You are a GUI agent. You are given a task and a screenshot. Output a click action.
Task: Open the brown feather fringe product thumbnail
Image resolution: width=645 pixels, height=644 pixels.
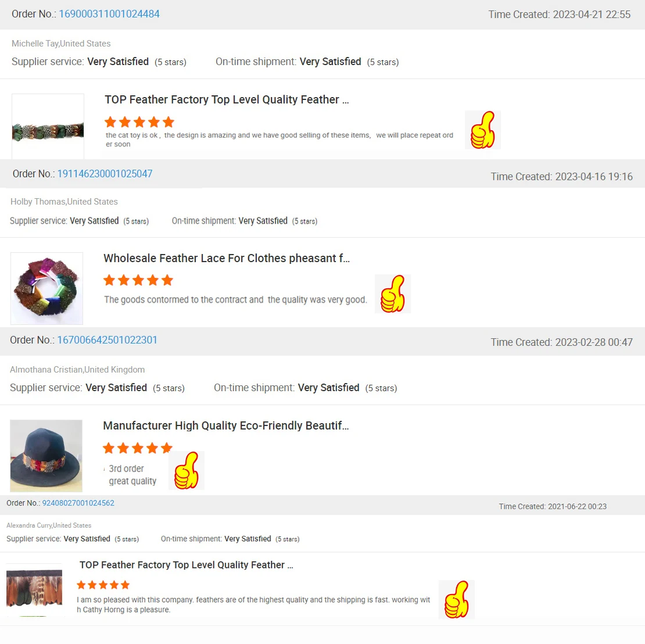coord(34,590)
